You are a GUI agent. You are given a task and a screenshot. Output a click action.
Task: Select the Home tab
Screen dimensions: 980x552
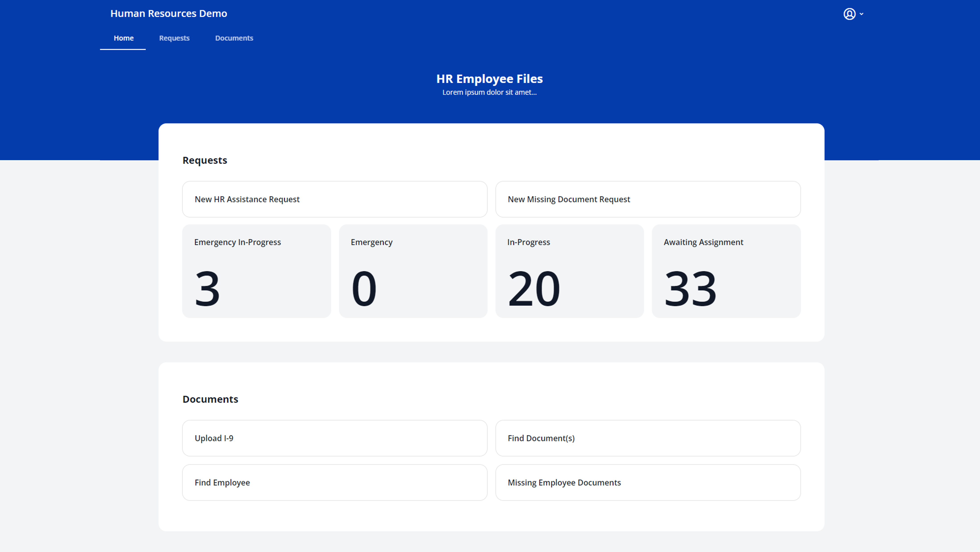(x=124, y=38)
